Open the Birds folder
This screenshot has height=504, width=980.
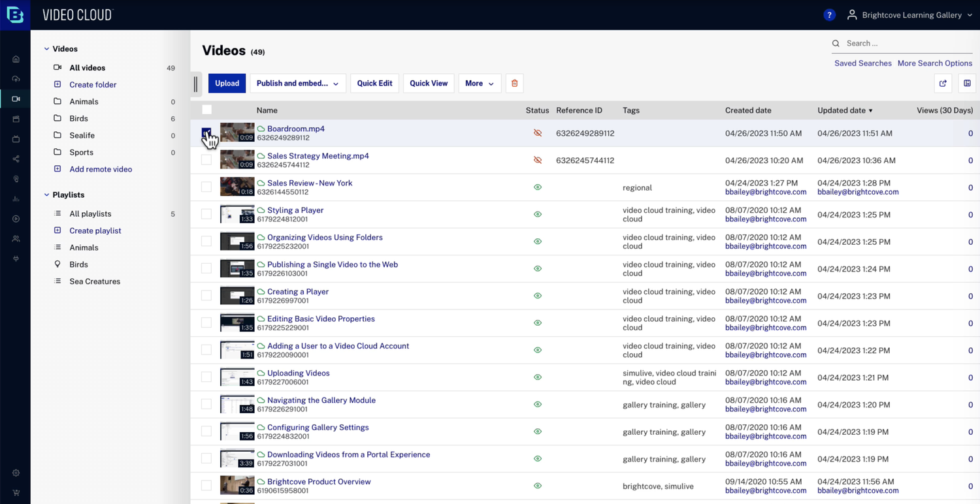point(78,119)
